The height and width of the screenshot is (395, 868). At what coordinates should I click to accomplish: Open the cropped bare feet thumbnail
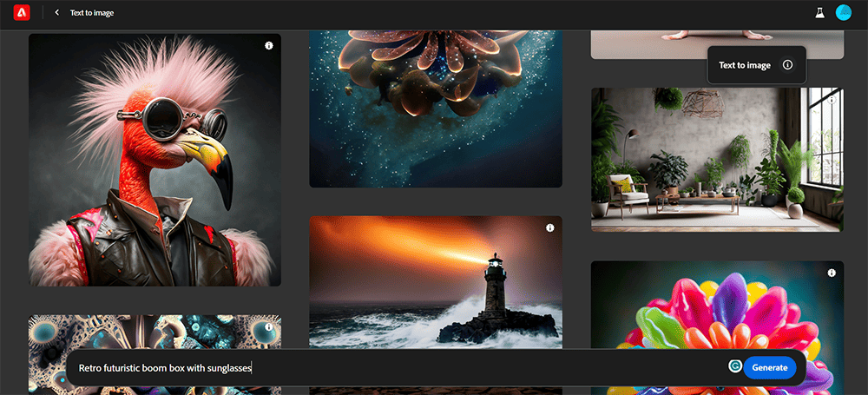pyautogui.click(x=718, y=44)
